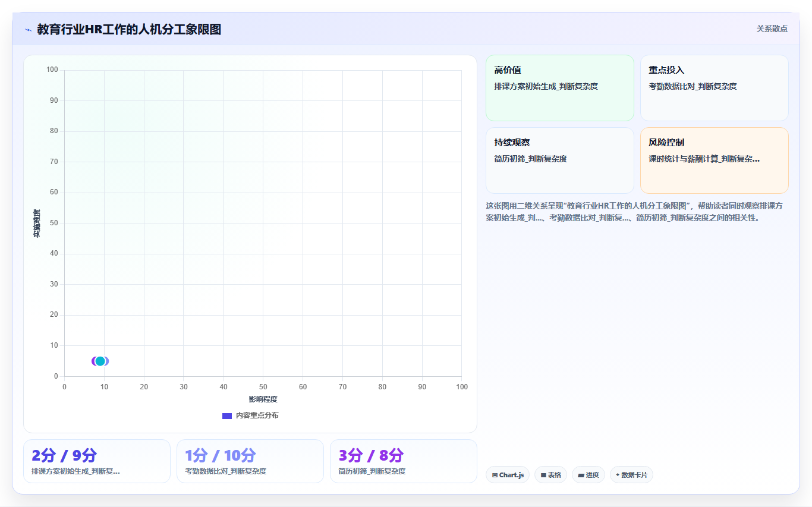Click the 1分 / 10分 score card

click(250, 461)
